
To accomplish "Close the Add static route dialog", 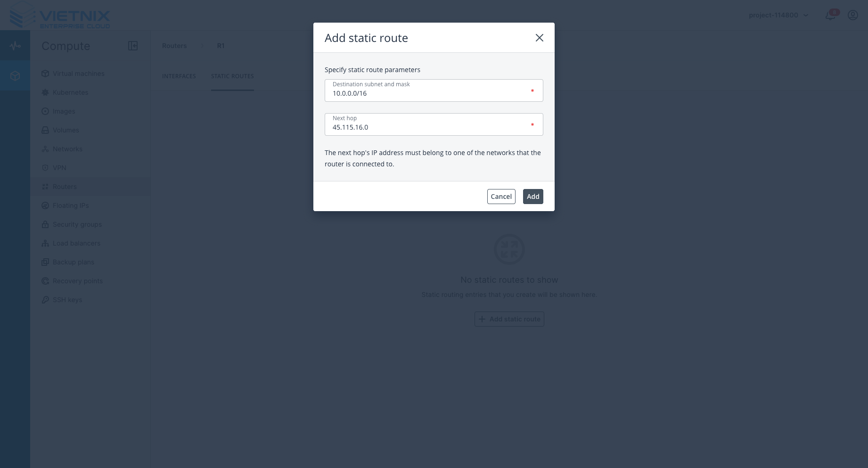I will coord(539,38).
